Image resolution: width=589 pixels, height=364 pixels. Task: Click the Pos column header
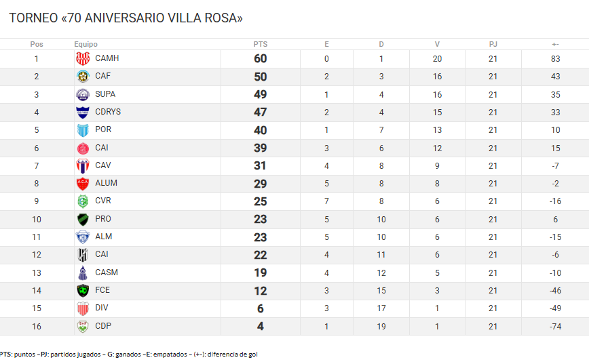tap(37, 44)
